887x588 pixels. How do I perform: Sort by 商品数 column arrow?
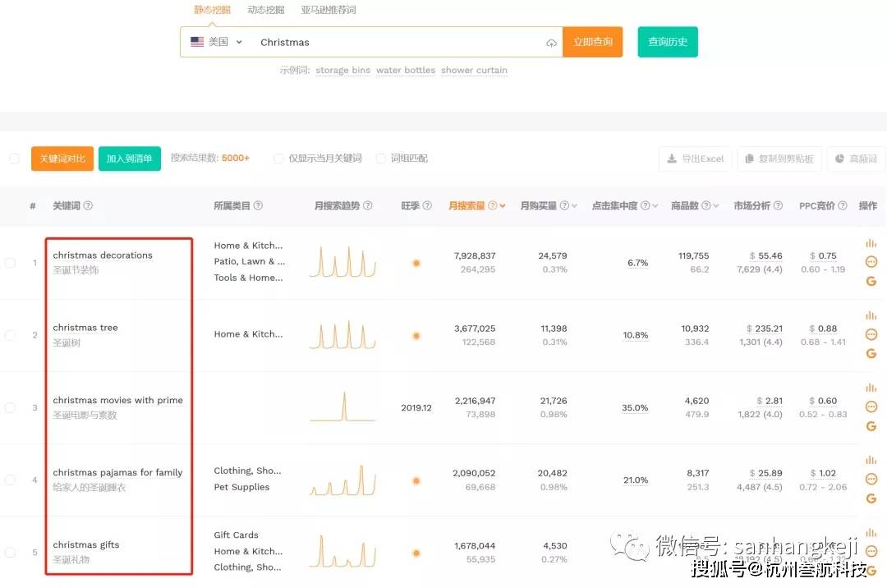tap(716, 206)
